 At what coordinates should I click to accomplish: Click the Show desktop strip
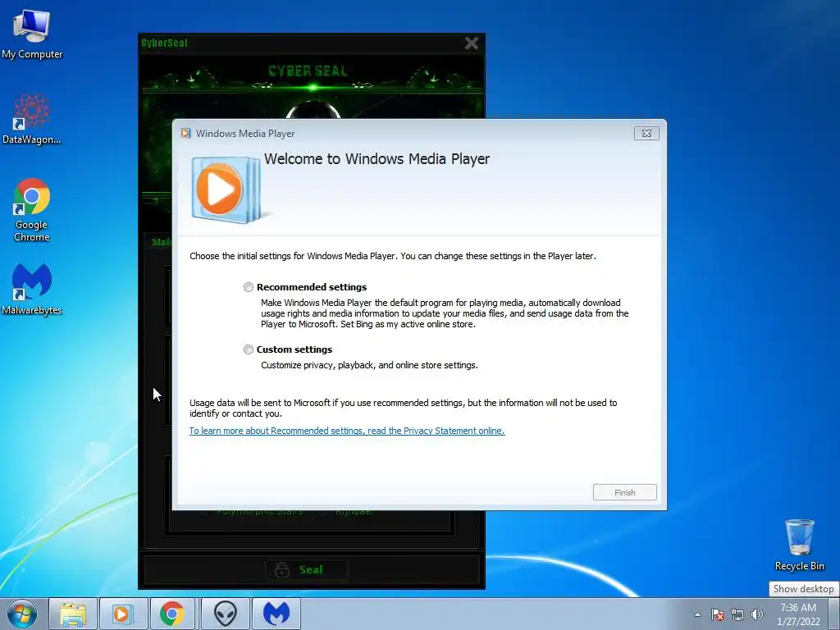[836, 614]
